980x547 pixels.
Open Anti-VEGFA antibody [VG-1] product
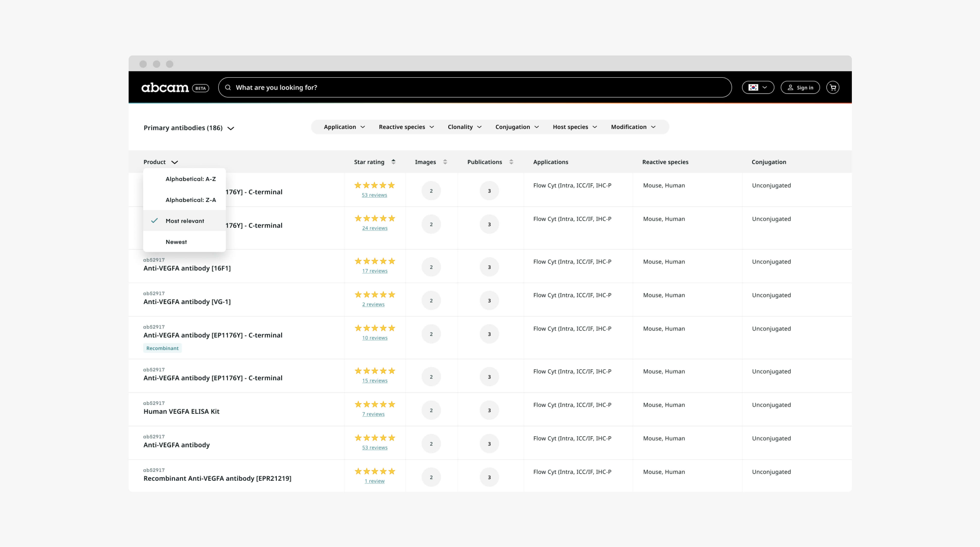(x=187, y=302)
